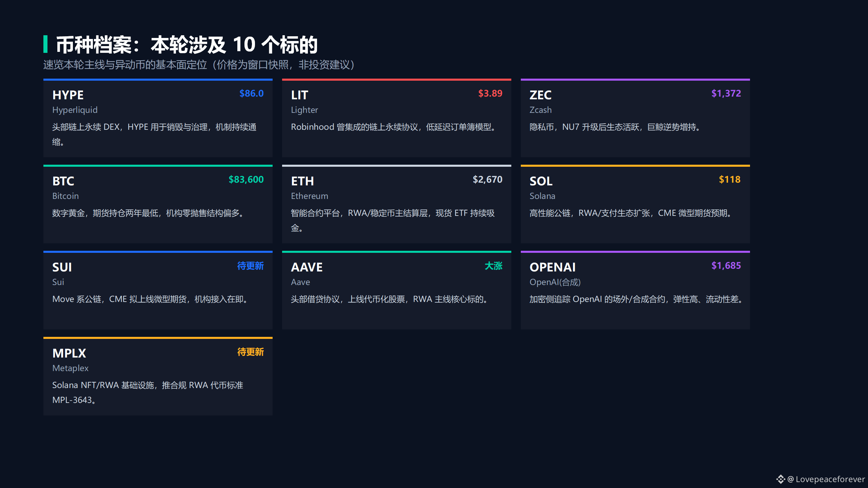Click the green accent bar beside title

pyautogui.click(x=45, y=44)
